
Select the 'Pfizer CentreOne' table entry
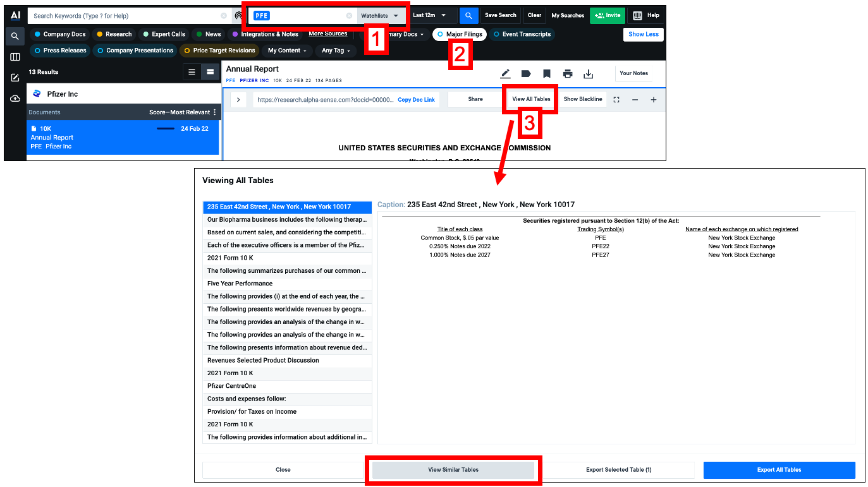point(287,386)
